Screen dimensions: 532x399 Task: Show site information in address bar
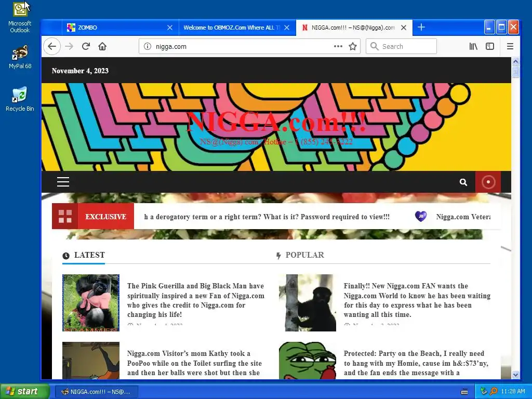[x=147, y=46]
